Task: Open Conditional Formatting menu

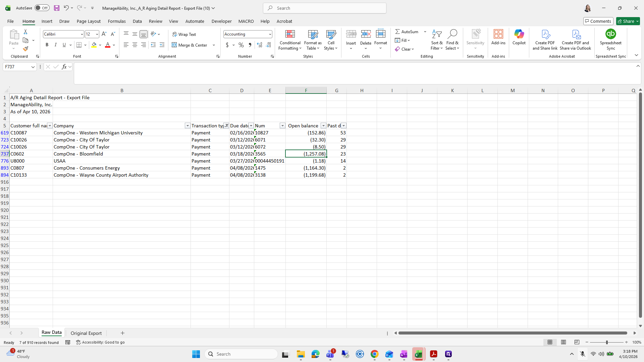Action: [x=290, y=40]
